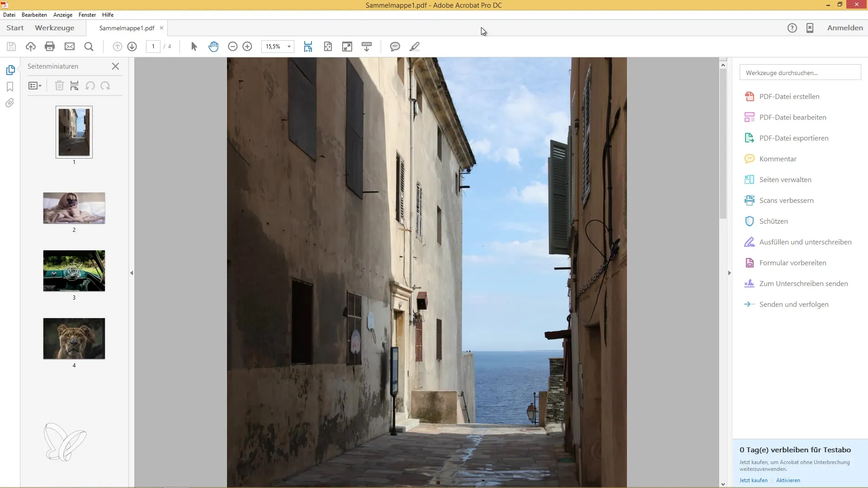Click the current page number field
Viewport: 868px width, 488px height.
point(153,47)
